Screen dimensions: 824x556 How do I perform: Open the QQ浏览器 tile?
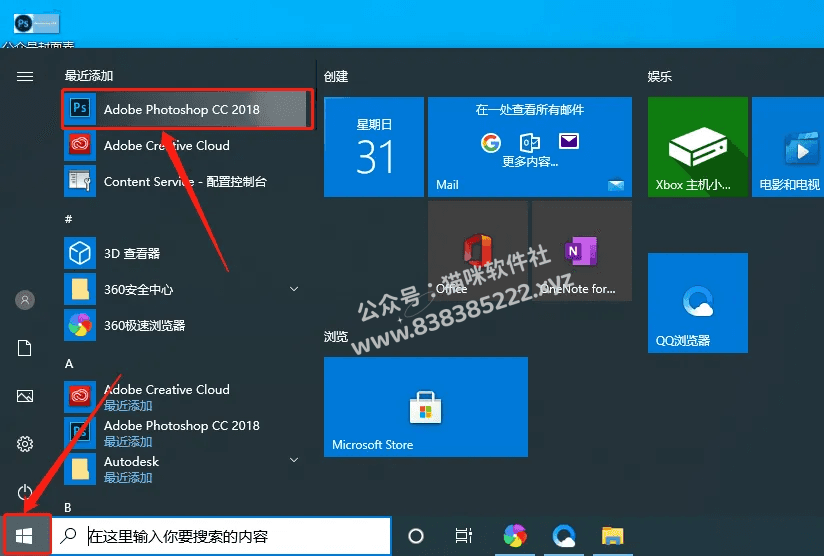pos(697,303)
